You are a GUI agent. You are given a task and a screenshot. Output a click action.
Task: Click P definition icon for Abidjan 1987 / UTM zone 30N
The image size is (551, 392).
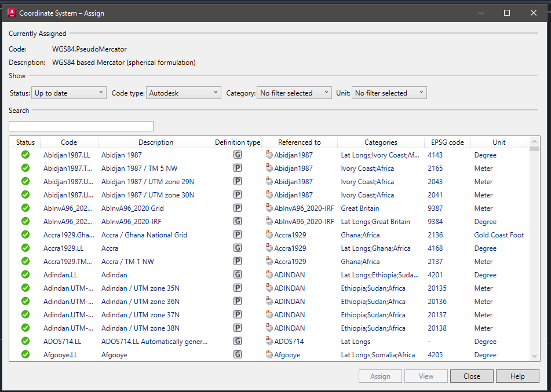[238, 195]
